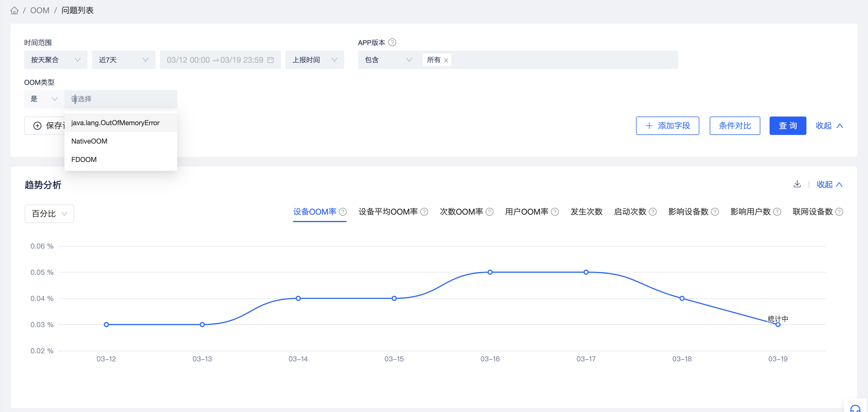Show help for 启动次数
The height and width of the screenshot is (412, 868).
click(653, 211)
